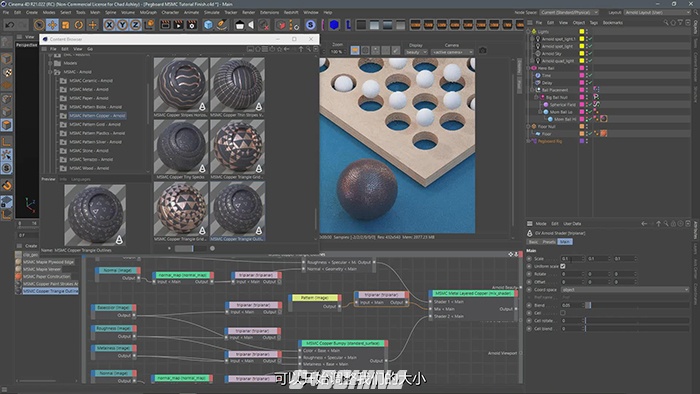Open Object manager Tags menu
The image size is (700, 394).
click(594, 22)
